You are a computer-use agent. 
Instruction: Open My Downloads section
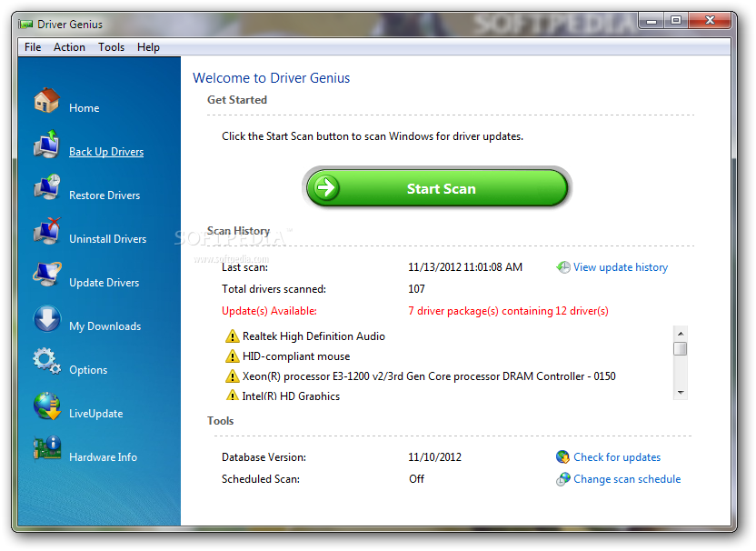pos(105,326)
